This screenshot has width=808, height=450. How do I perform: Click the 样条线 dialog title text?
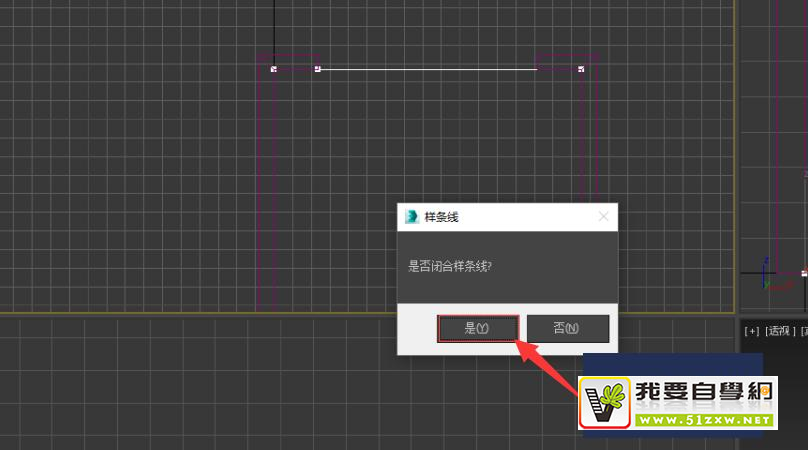tap(441, 217)
